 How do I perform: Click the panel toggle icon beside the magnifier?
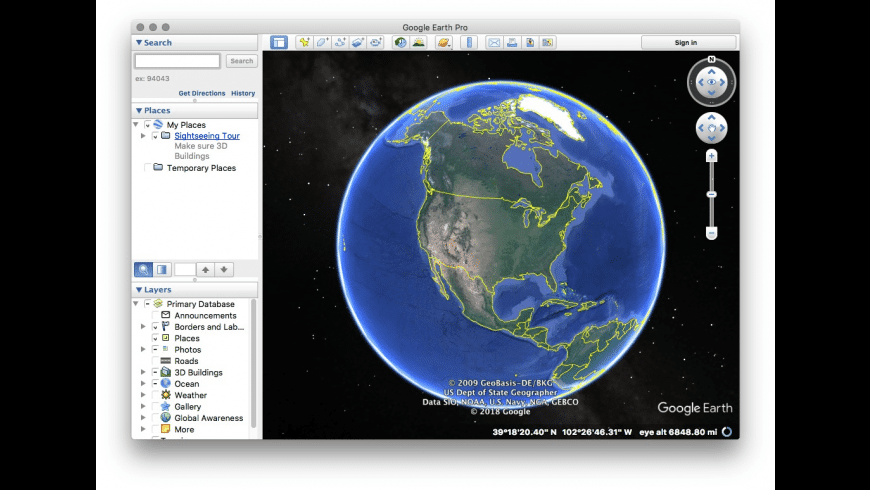pos(161,269)
